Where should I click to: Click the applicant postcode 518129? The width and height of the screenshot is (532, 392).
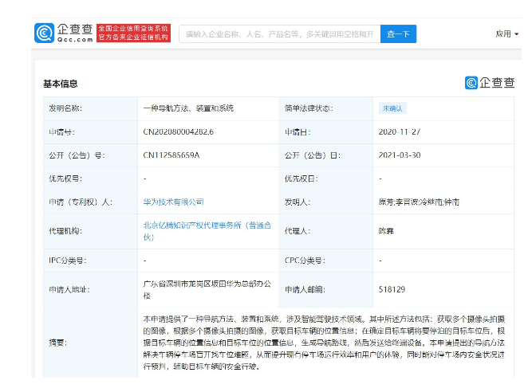[x=392, y=289]
